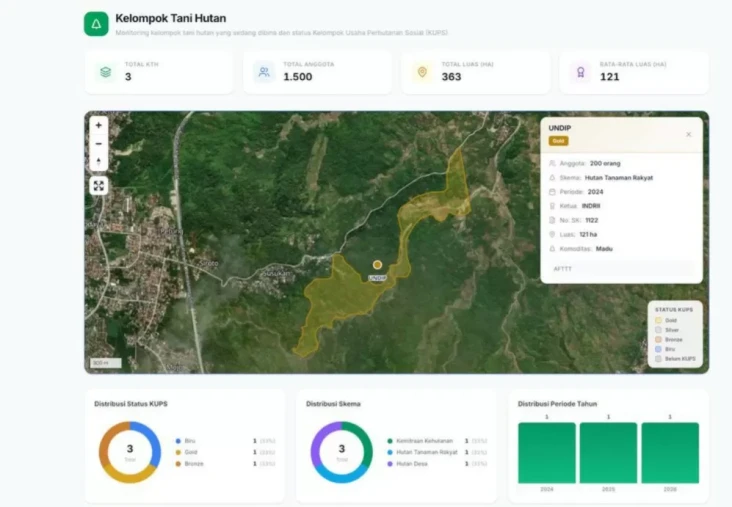Click the 2024 bar in Periode Tahun chart

pos(547,453)
